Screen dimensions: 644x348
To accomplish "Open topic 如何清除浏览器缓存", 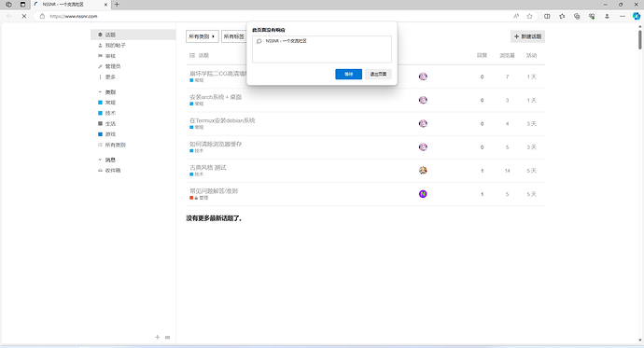I will 216,144.
